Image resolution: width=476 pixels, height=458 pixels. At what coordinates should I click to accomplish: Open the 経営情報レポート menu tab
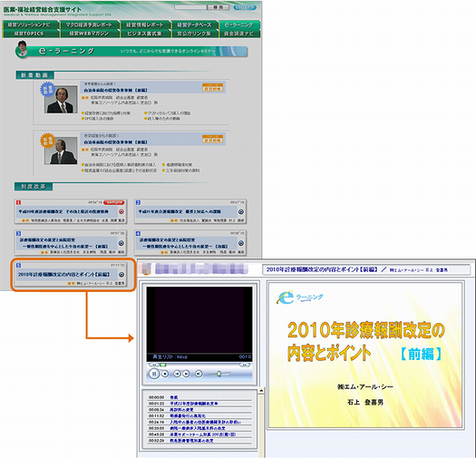[144, 24]
